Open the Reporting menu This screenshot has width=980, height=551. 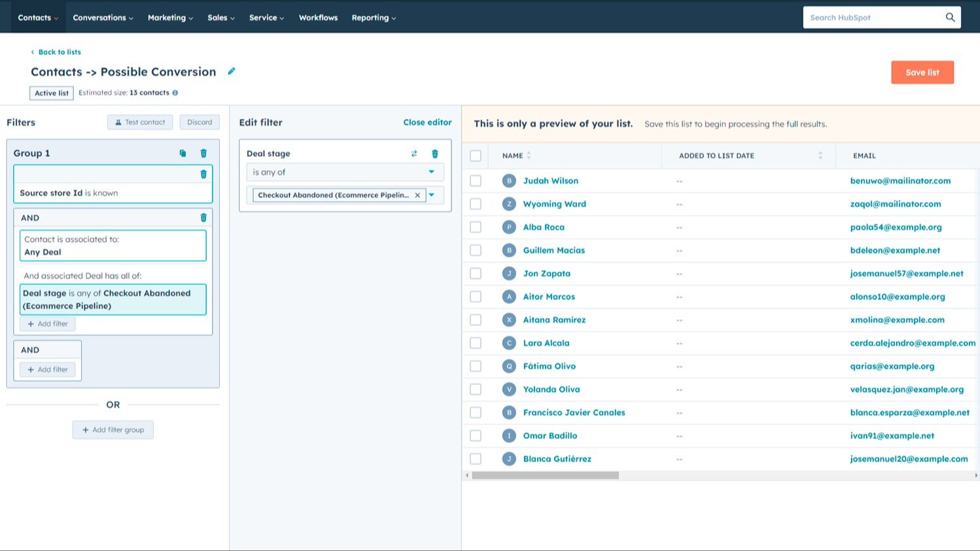[x=374, y=18]
